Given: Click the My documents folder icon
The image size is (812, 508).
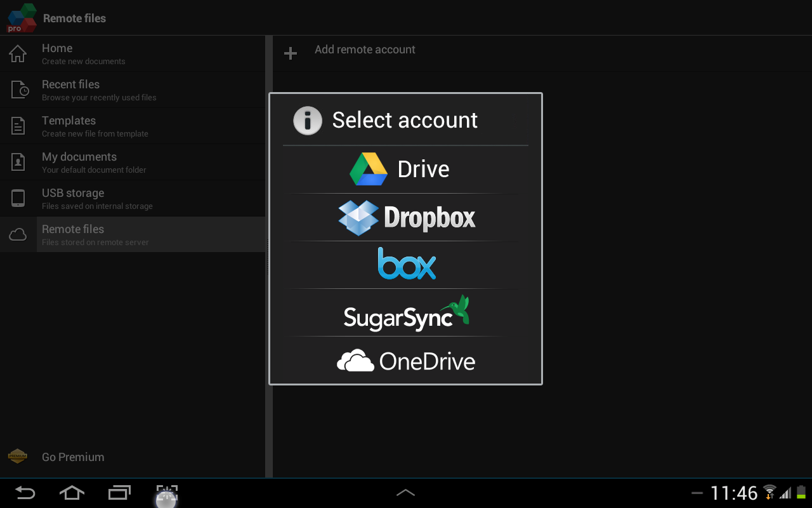Looking at the screenshot, I should click(18, 162).
